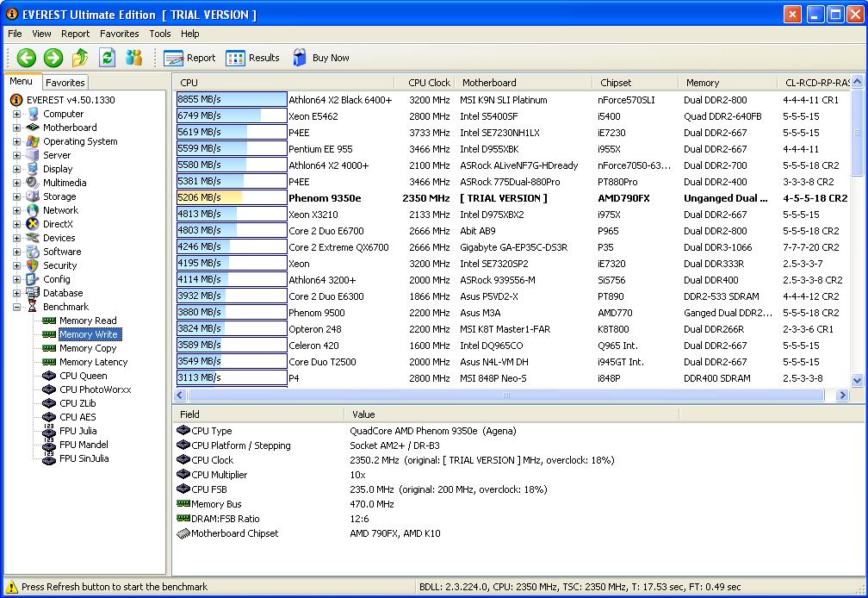The image size is (868, 598).
Task: Click the FPU Julia icon
Action: [49, 431]
